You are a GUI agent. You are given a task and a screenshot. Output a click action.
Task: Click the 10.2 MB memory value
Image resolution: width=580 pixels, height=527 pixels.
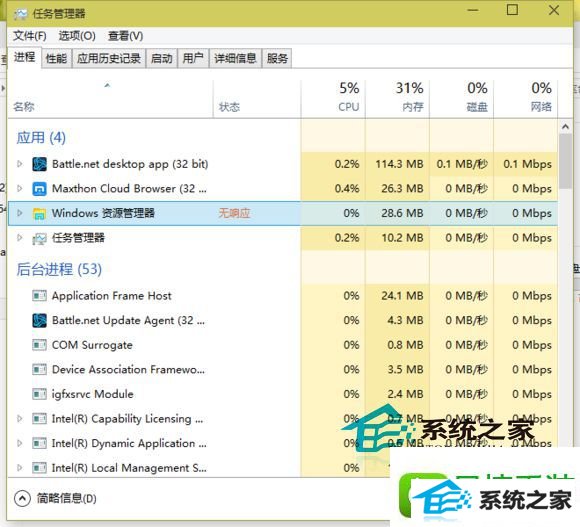pyautogui.click(x=402, y=238)
